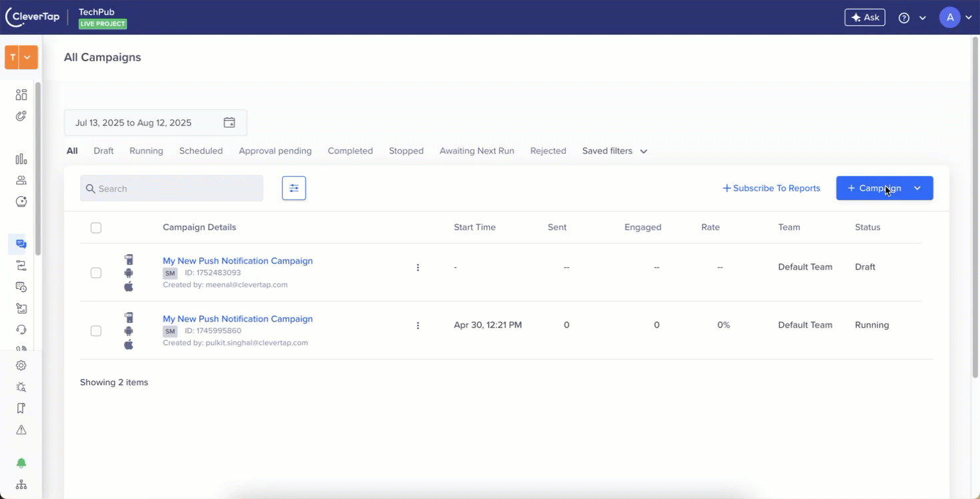980x499 pixels.
Task: Select the highlighted campaigns chat icon
Action: tap(21, 244)
